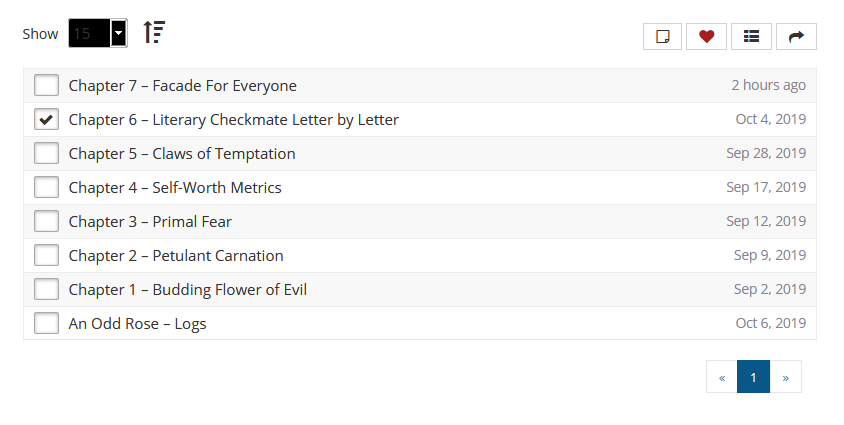Open Chapter 4 – Self-Worth Metrics
The width and height of the screenshot is (844, 425).
tap(175, 188)
